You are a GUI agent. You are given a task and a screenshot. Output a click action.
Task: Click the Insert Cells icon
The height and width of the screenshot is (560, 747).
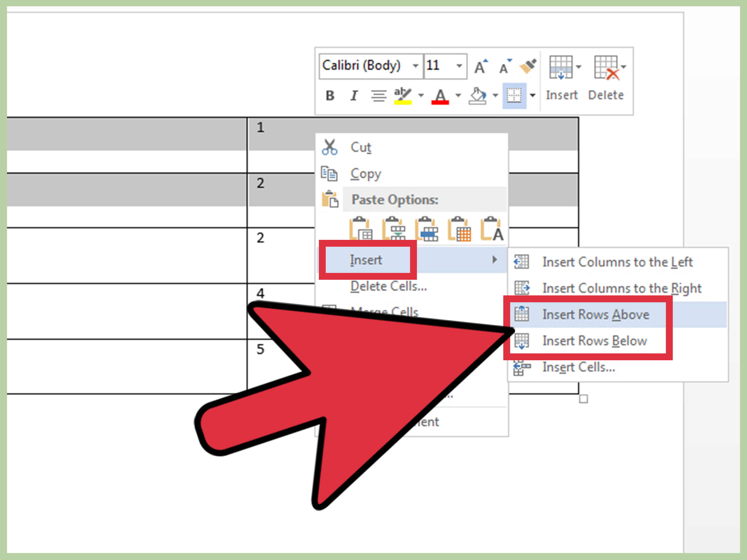(x=522, y=368)
